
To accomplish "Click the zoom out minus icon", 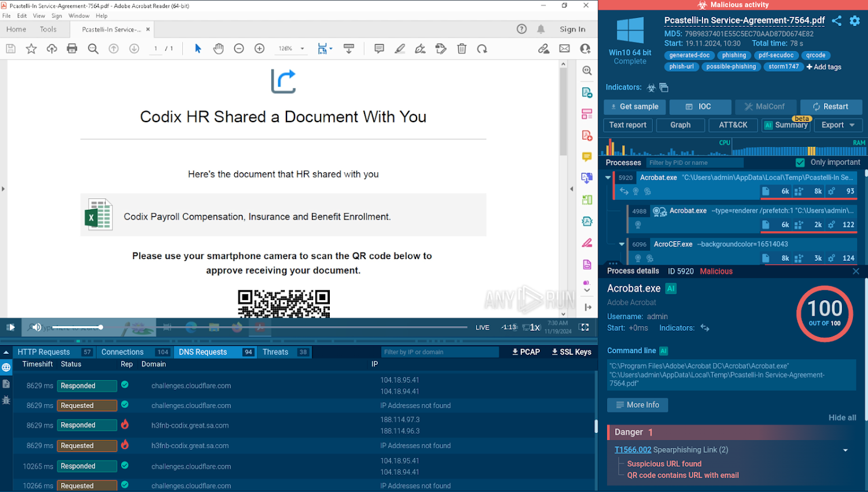I will point(238,49).
